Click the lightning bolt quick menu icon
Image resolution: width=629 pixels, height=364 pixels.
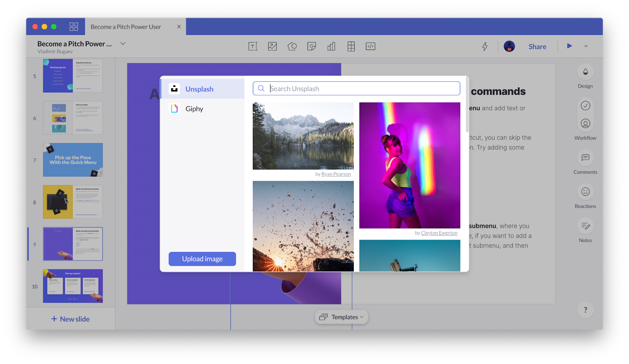[485, 46]
